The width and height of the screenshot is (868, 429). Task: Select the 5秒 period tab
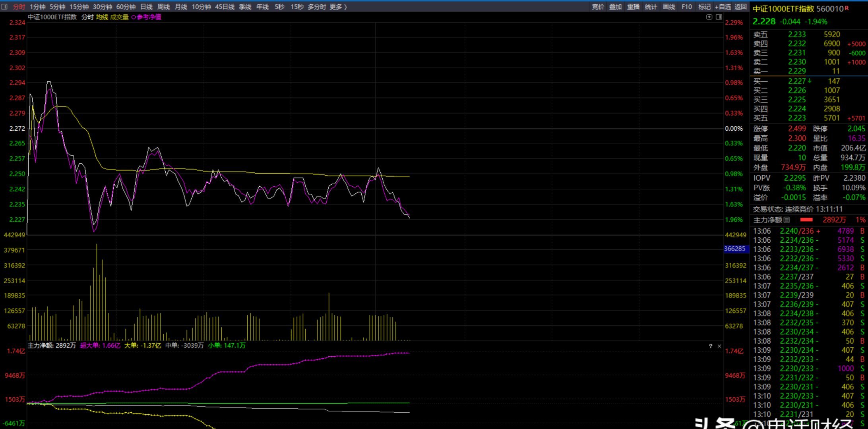pyautogui.click(x=280, y=7)
